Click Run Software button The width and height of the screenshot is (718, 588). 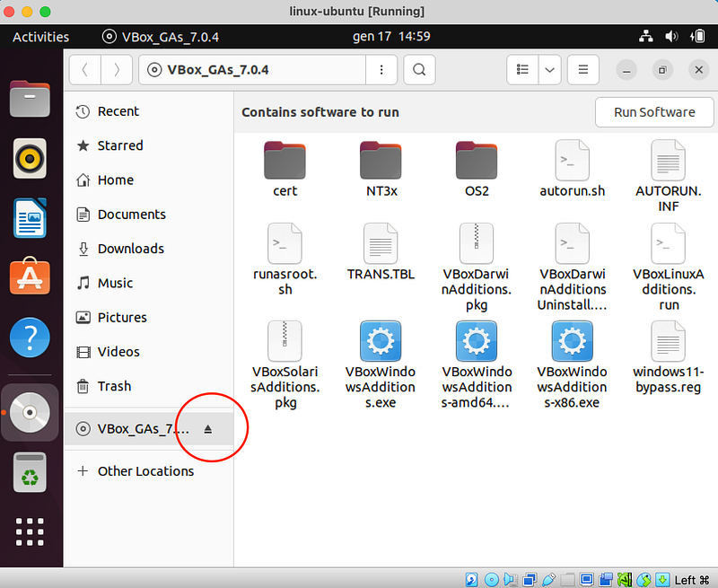coord(654,112)
